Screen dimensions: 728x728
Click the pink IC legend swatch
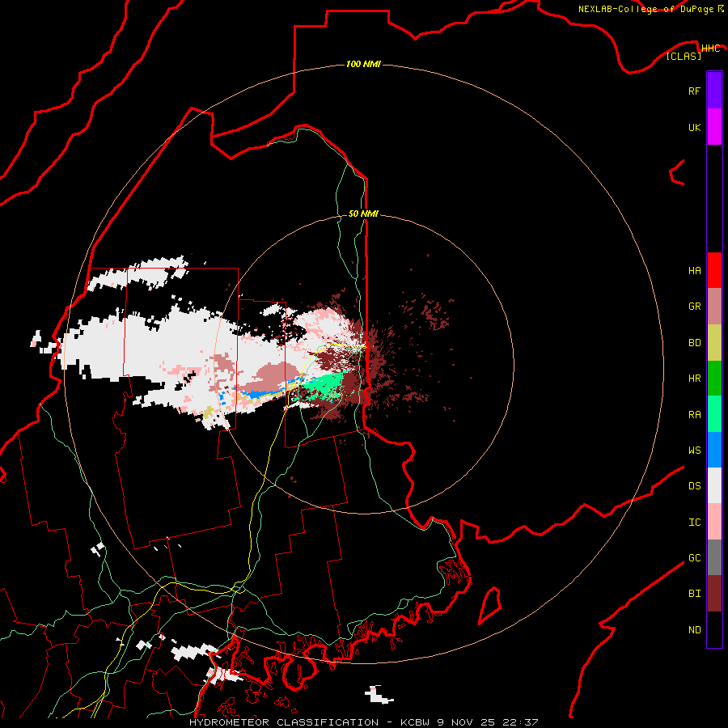pos(714,522)
